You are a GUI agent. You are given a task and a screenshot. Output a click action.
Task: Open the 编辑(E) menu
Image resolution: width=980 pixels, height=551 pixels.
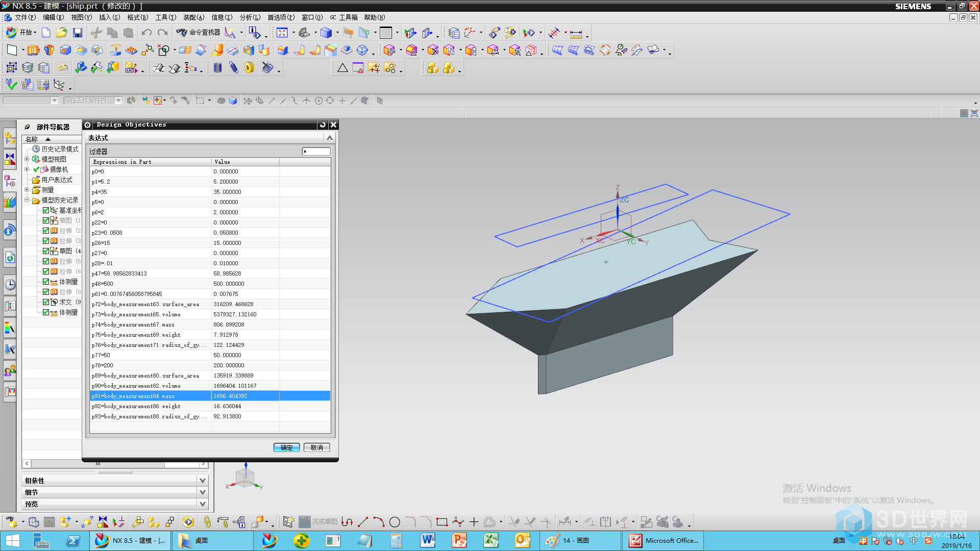click(54, 17)
